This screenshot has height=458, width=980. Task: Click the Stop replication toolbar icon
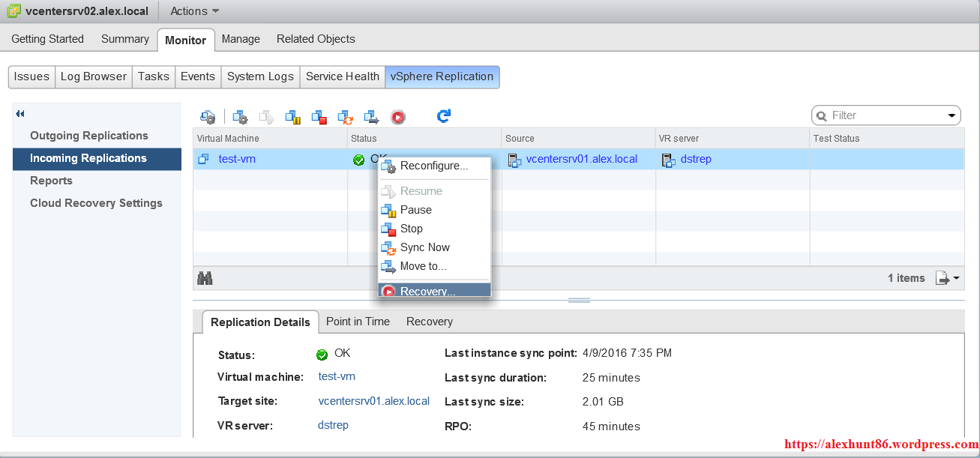coord(319,117)
